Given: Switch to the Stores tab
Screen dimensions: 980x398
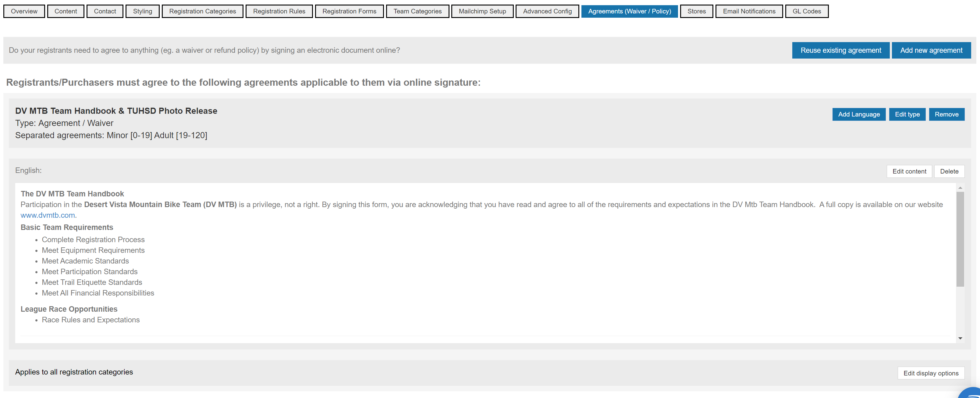Looking at the screenshot, I should [696, 11].
